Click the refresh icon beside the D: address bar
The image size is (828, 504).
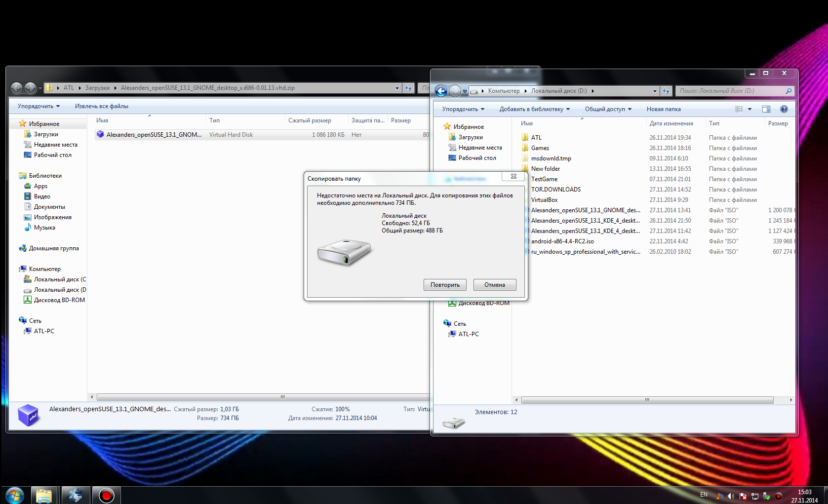tap(666, 91)
